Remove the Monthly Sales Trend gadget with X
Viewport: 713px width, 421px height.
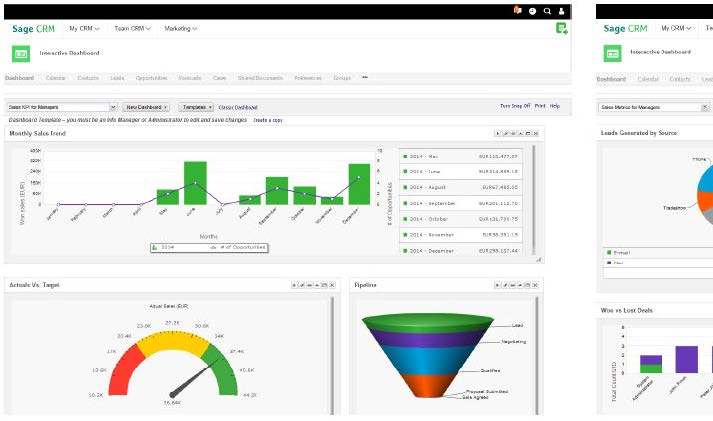536,134
